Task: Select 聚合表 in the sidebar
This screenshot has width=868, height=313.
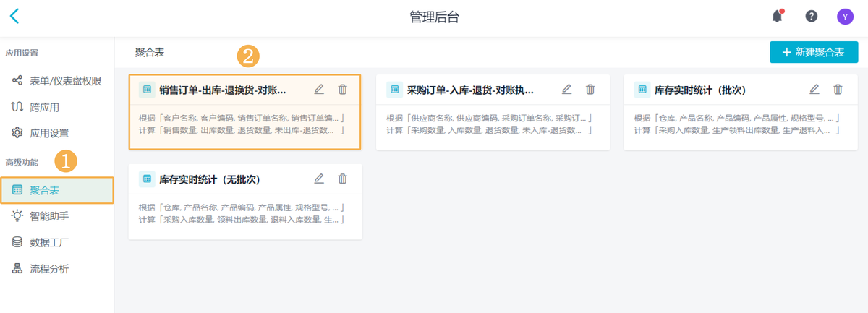Action: 45,190
